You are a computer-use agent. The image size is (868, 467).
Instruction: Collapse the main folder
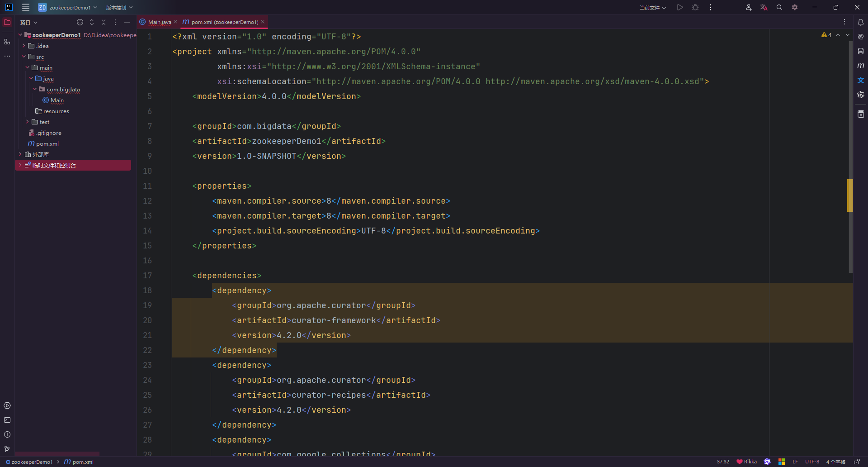click(28, 67)
